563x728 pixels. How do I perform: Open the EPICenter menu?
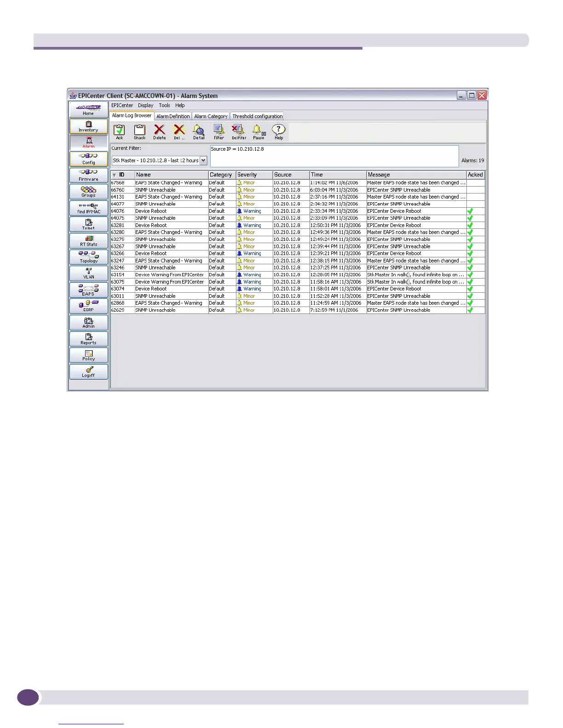[x=122, y=105]
